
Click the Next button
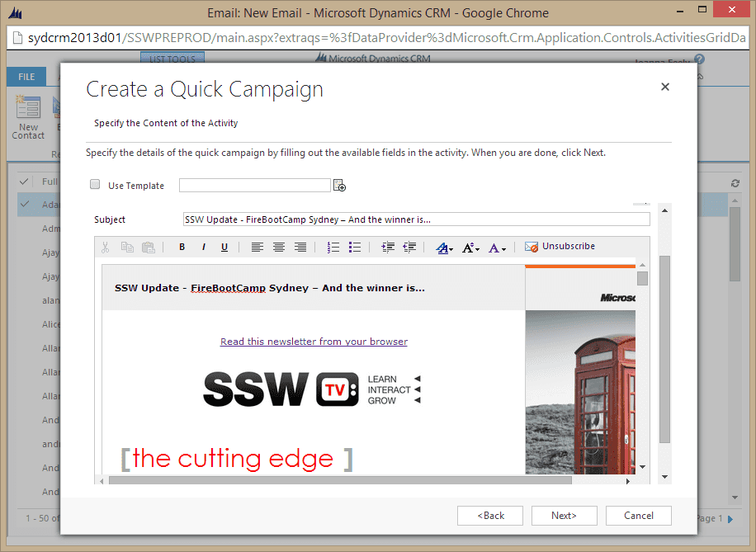pyautogui.click(x=564, y=516)
